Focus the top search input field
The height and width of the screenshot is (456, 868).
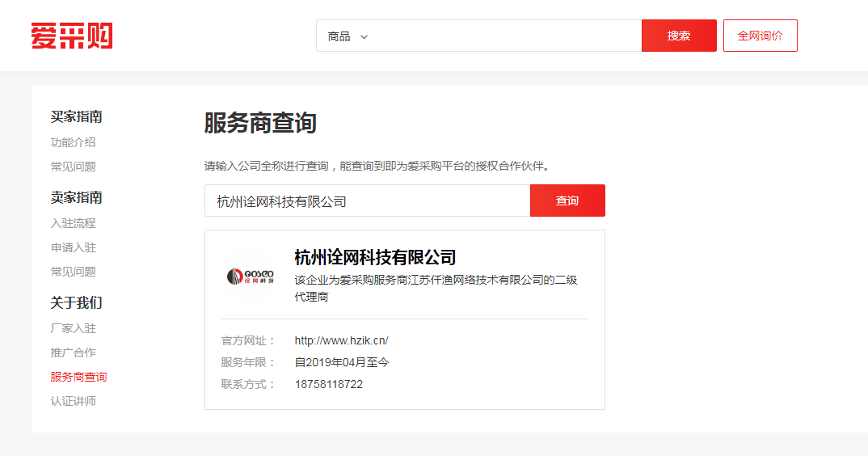507,36
